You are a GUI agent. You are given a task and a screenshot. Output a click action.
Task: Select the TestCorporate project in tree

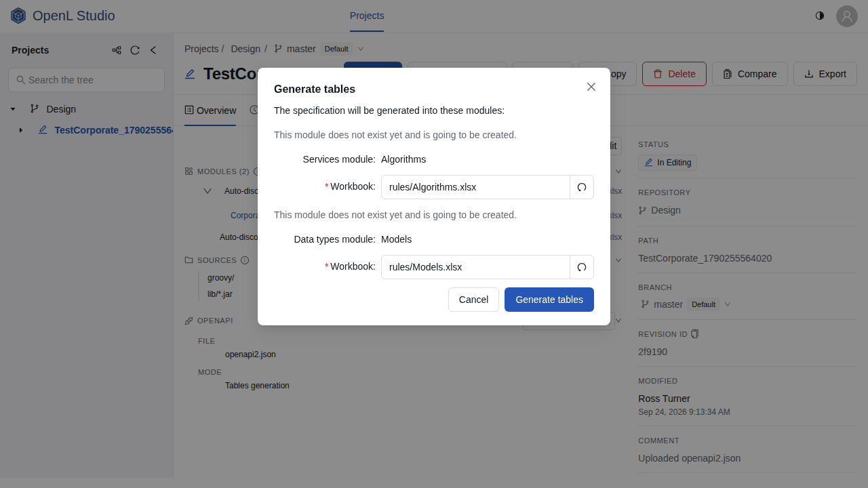click(113, 130)
